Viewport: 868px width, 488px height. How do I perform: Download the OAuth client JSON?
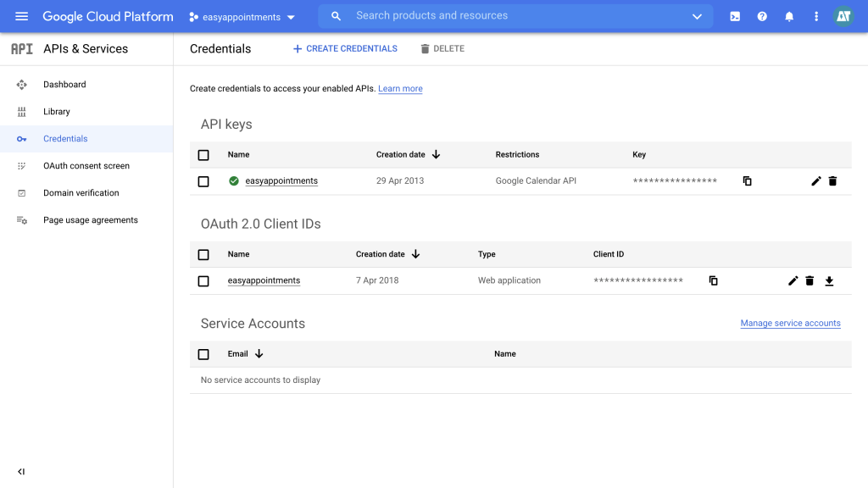pos(829,281)
